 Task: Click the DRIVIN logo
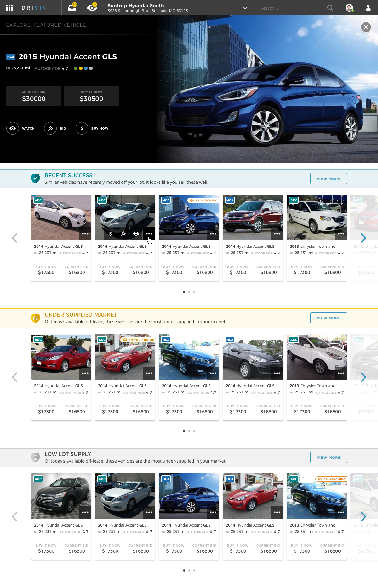pos(34,8)
